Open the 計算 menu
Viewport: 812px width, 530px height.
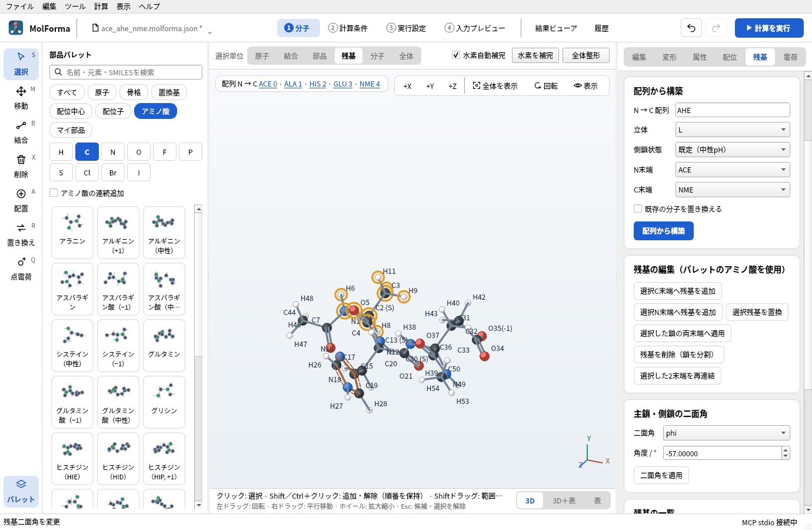(101, 6)
